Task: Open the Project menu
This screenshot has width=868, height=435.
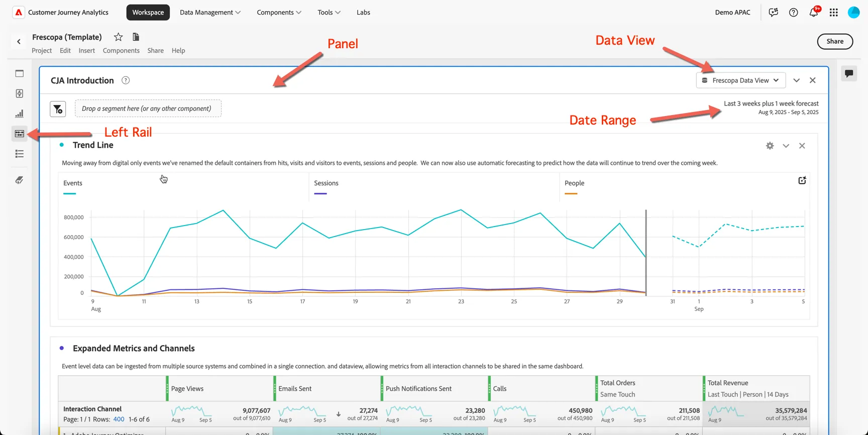Action: click(x=42, y=51)
